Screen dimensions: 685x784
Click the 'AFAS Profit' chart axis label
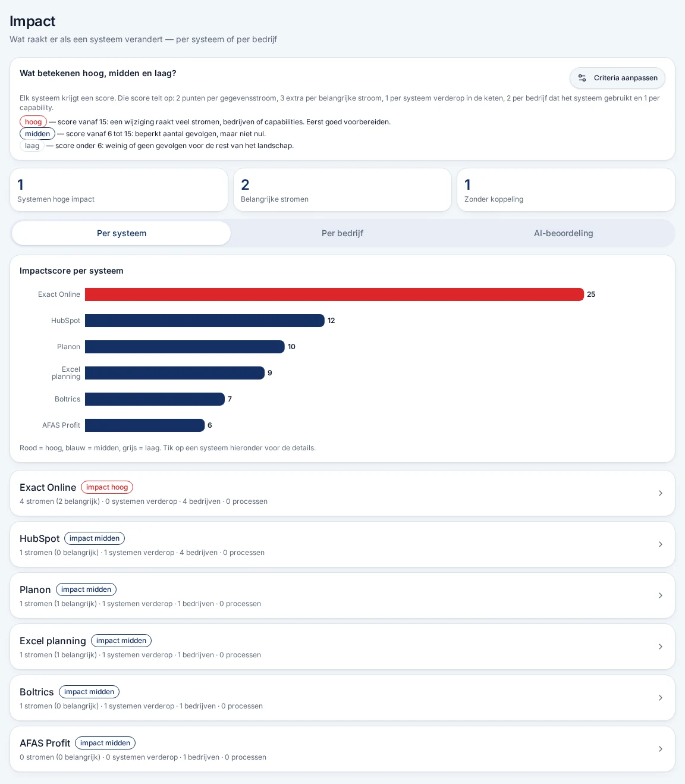pos(61,425)
